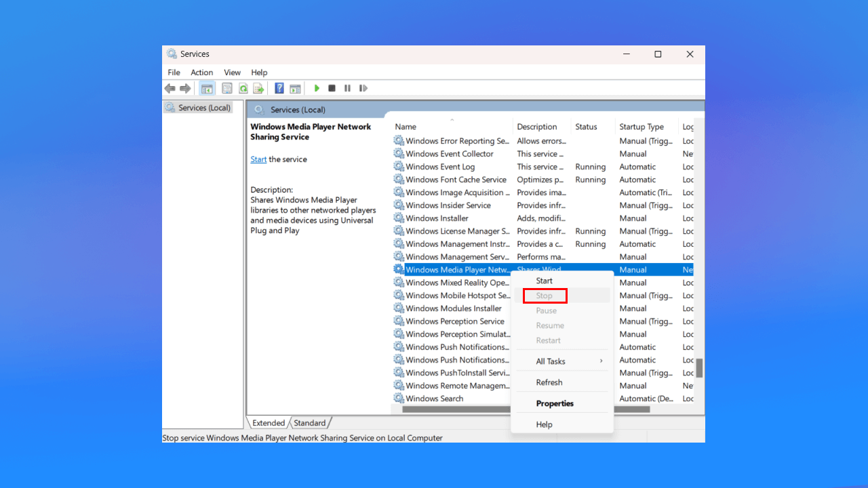868x488 pixels.
Task: Select the Windows Image Acquisition row
Action: tap(544, 192)
